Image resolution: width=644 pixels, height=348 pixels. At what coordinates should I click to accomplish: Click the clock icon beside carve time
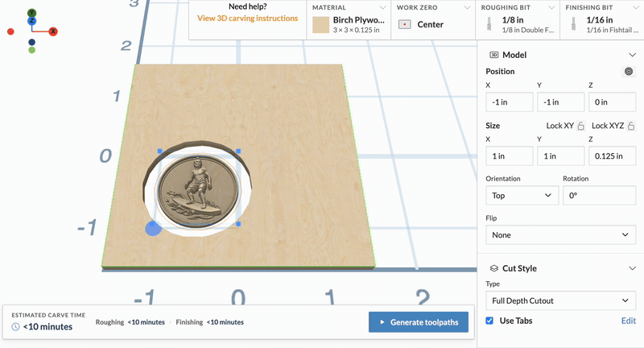point(15,327)
